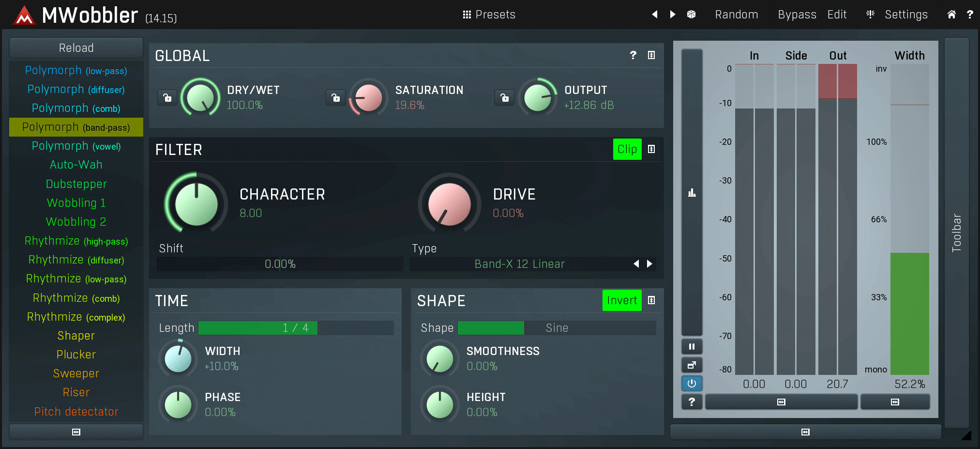Click the Reload button
The height and width of the screenshot is (449, 980).
tap(76, 48)
